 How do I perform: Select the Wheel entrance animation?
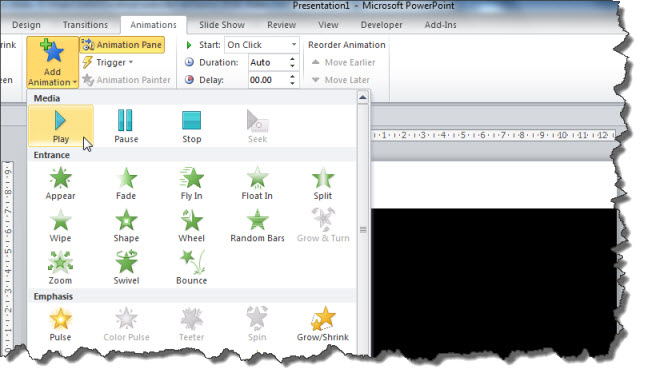click(x=191, y=226)
